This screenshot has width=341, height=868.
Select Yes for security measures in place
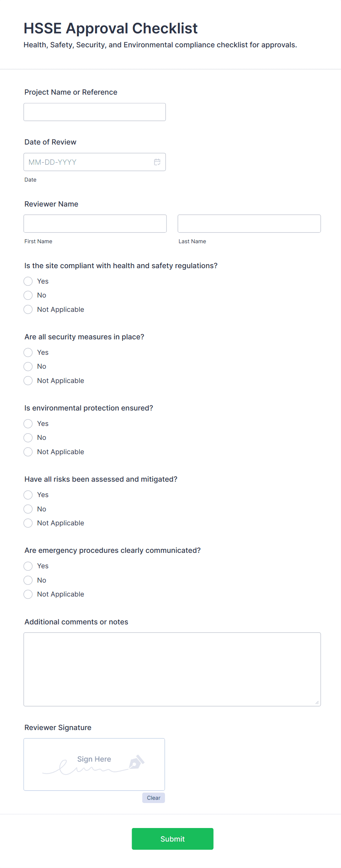click(28, 352)
